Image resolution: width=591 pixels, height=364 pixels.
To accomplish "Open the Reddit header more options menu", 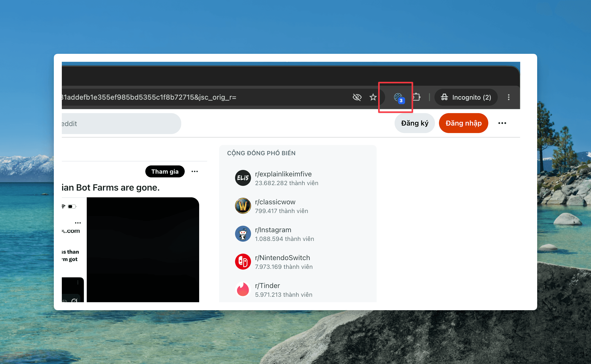I will [x=502, y=123].
